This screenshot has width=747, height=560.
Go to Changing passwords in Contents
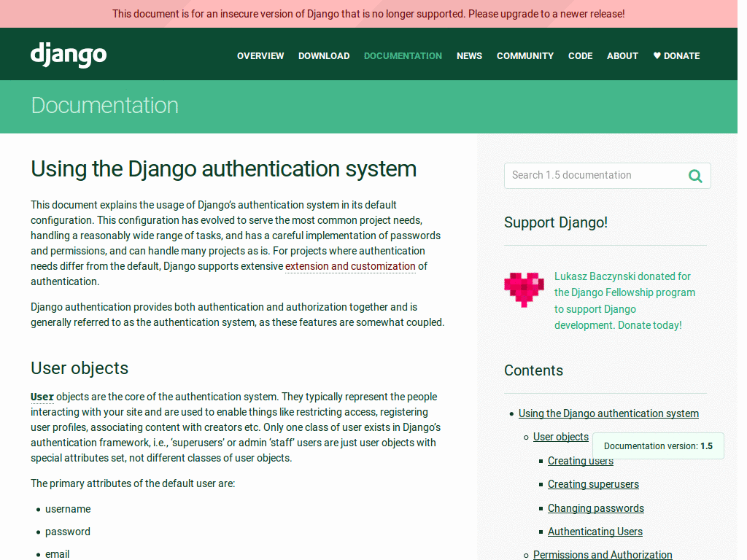pos(595,508)
